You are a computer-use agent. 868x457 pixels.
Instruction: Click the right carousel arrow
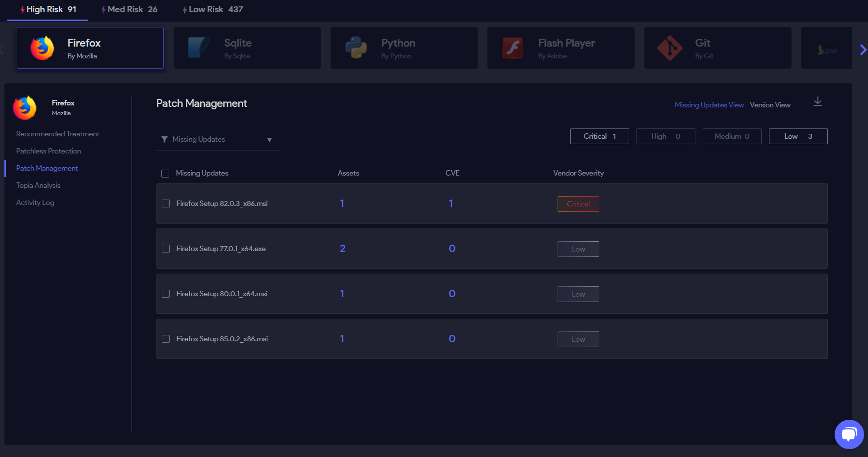point(863,50)
